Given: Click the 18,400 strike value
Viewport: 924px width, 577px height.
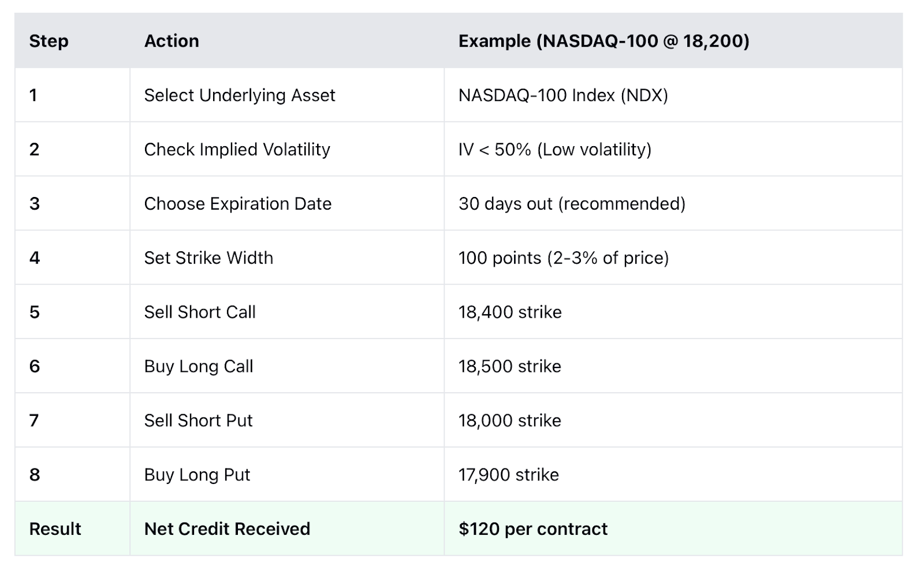Looking at the screenshot, I should point(510,312).
